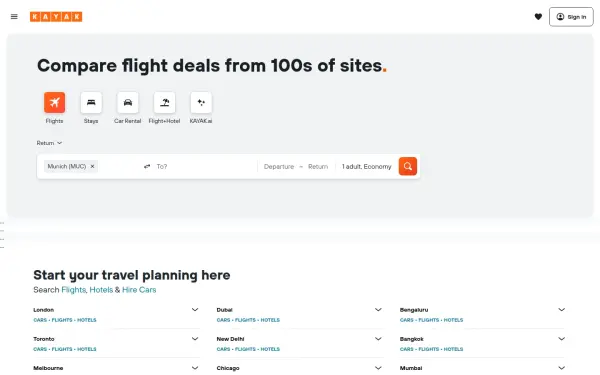Image resolution: width=600 pixels, height=375 pixels.
Task: Click the KAYAK logo
Action: 56,16
